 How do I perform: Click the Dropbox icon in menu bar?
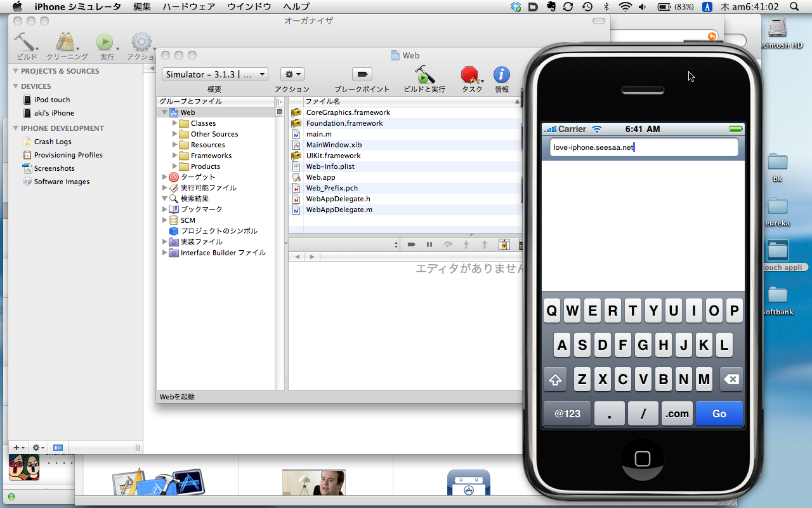(x=516, y=7)
